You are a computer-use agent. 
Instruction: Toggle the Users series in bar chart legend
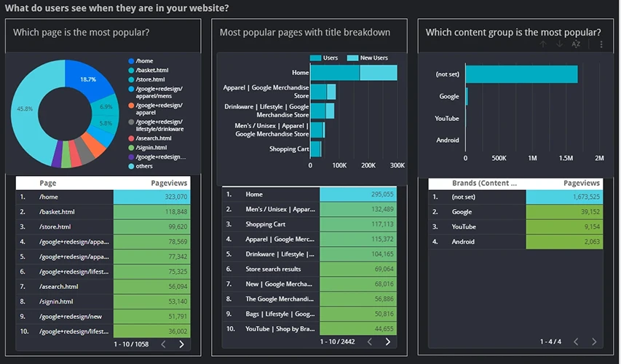tap(324, 58)
